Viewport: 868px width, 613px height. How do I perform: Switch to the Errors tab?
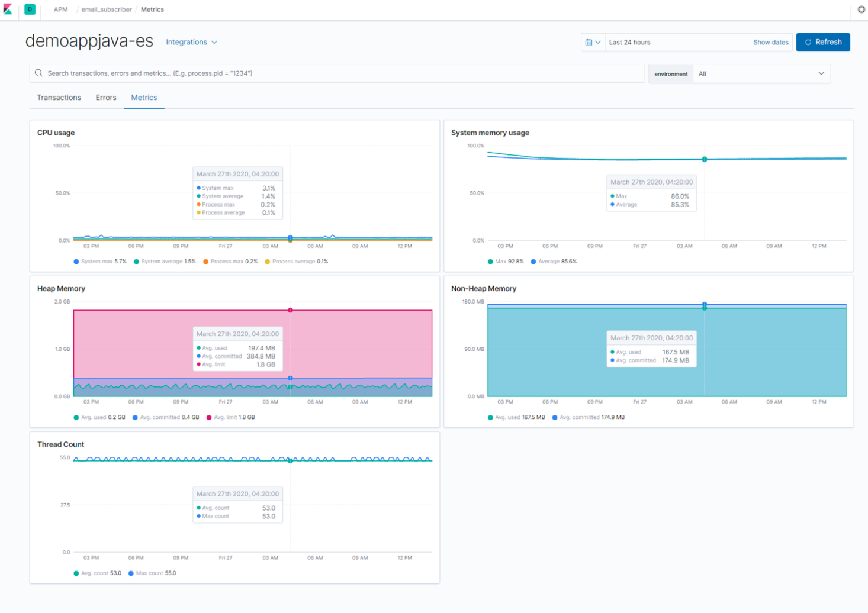pos(106,98)
